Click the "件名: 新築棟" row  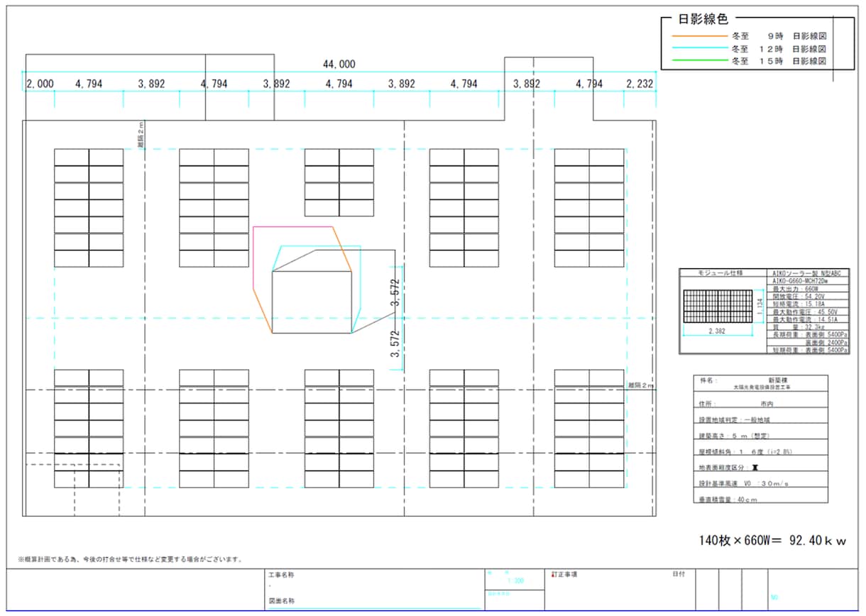[760, 383]
